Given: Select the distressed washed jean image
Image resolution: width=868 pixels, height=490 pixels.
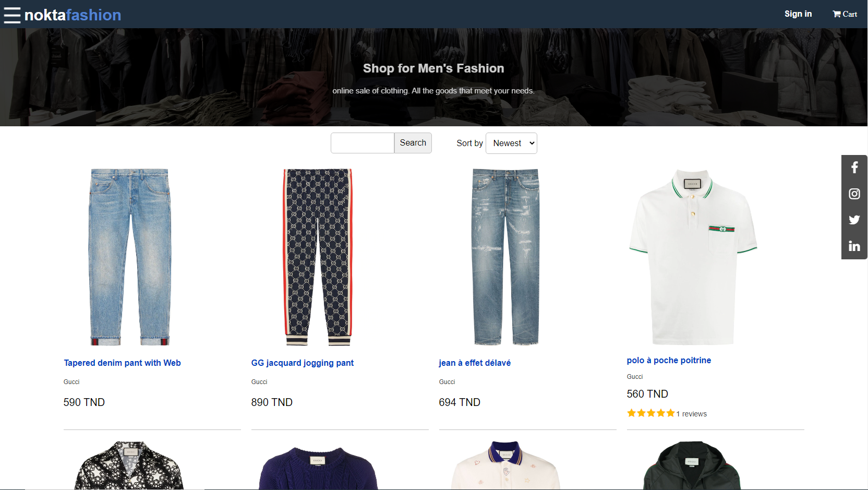Looking at the screenshot, I should pos(505,257).
